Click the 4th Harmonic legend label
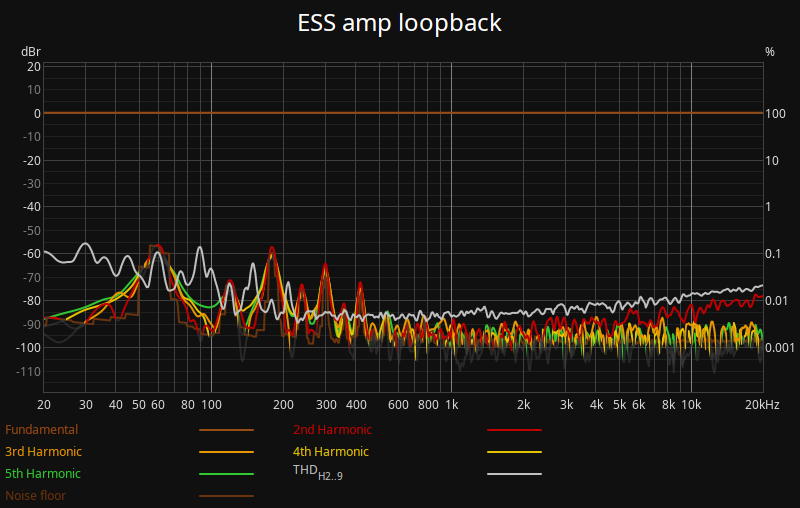This screenshot has width=800, height=508. click(x=331, y=451)
